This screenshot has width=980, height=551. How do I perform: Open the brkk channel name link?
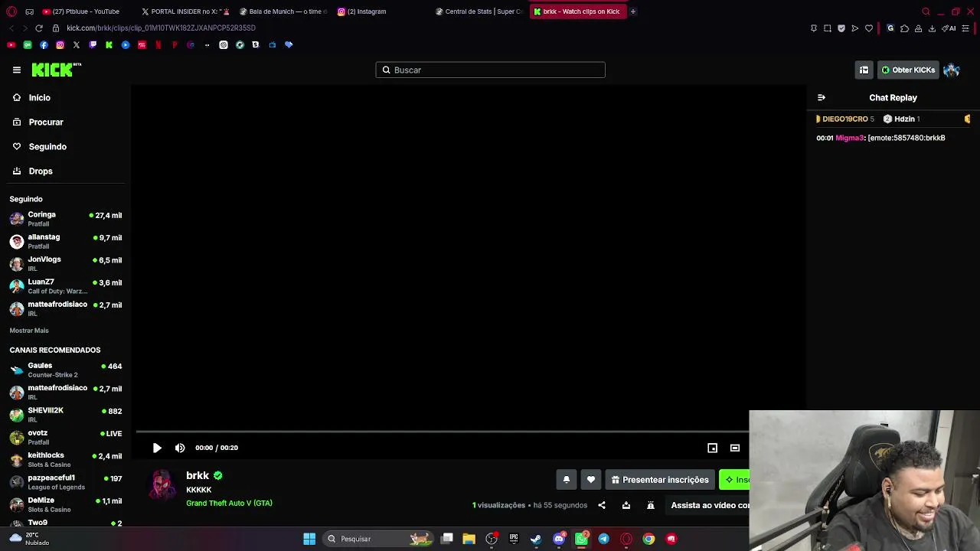tap(198, 475)
